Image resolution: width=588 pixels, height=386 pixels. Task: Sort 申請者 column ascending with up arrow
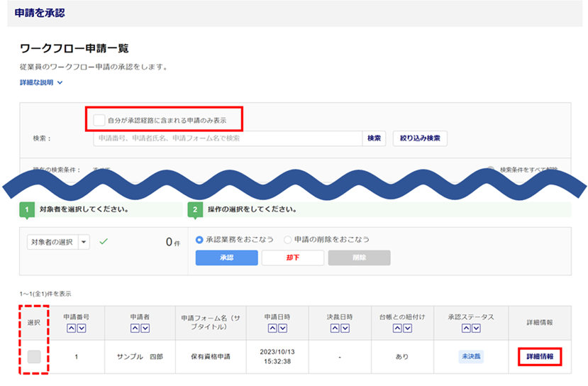pyautogui.click(x=135, y=328)
